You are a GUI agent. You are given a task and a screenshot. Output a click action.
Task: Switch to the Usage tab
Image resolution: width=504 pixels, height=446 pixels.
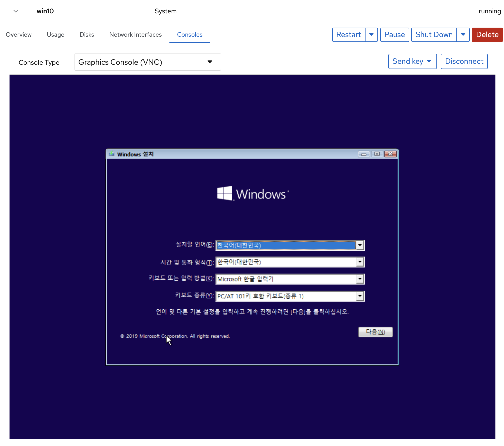click(55, 35)
